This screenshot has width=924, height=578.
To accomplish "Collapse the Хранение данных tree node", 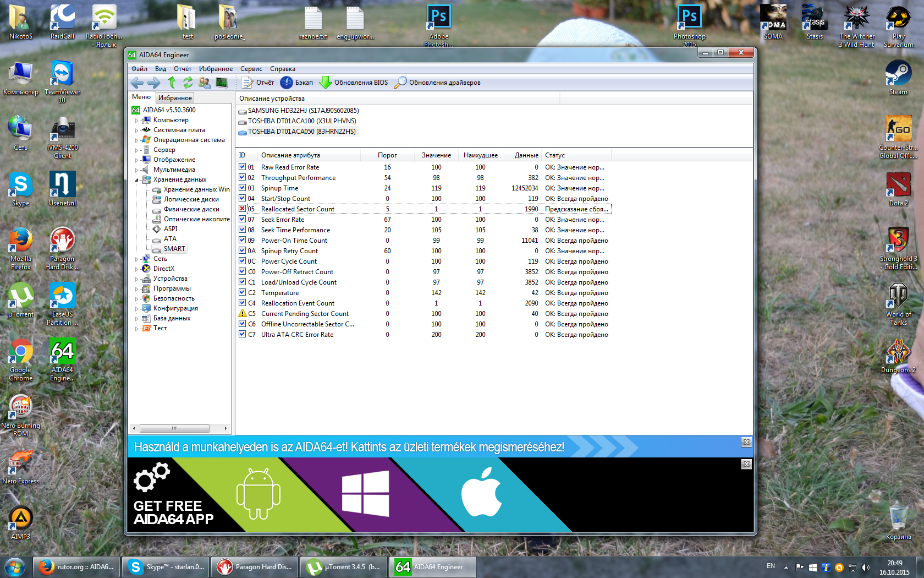I will (136, 179).
